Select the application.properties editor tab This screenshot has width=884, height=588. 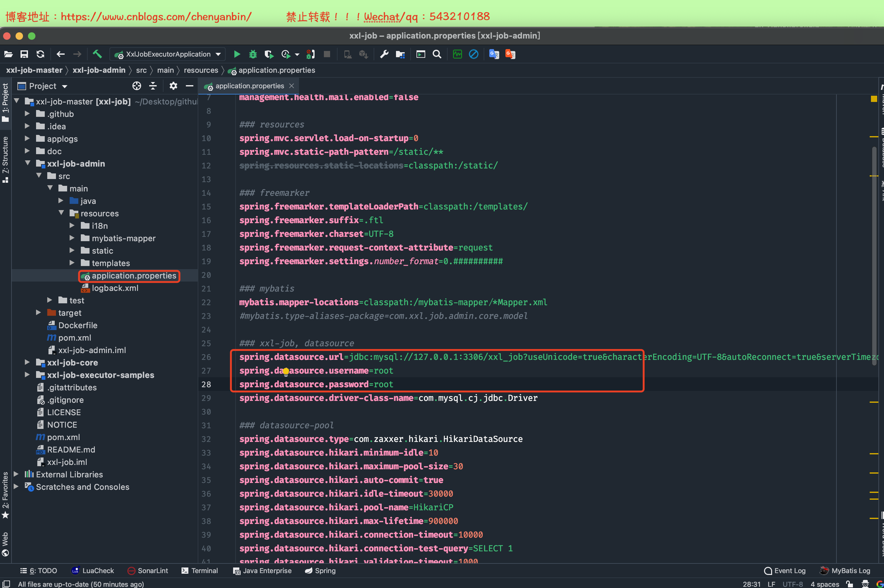249,86
